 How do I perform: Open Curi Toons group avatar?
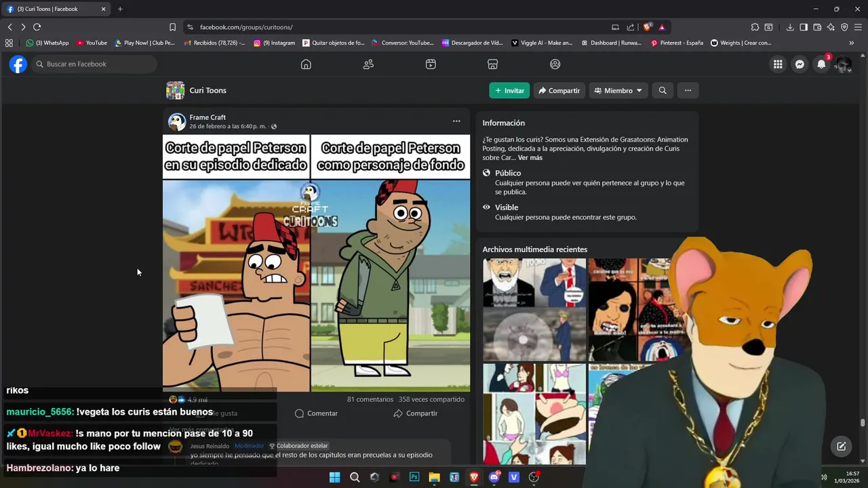(x=175, y=90)
